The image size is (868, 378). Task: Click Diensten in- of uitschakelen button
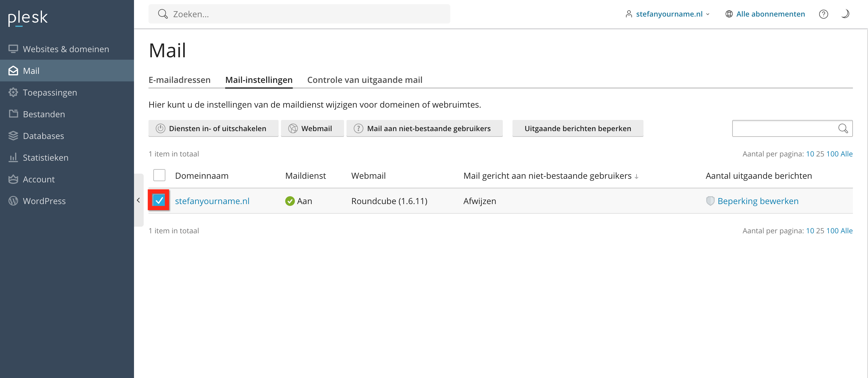(x=213, y=128)
